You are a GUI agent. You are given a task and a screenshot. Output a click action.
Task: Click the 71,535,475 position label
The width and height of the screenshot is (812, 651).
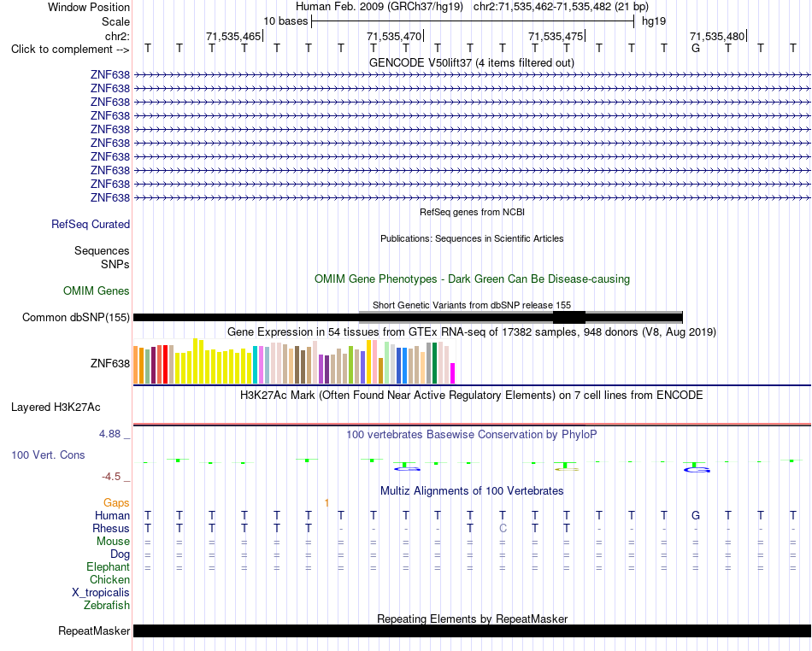(x=556, y=36)
